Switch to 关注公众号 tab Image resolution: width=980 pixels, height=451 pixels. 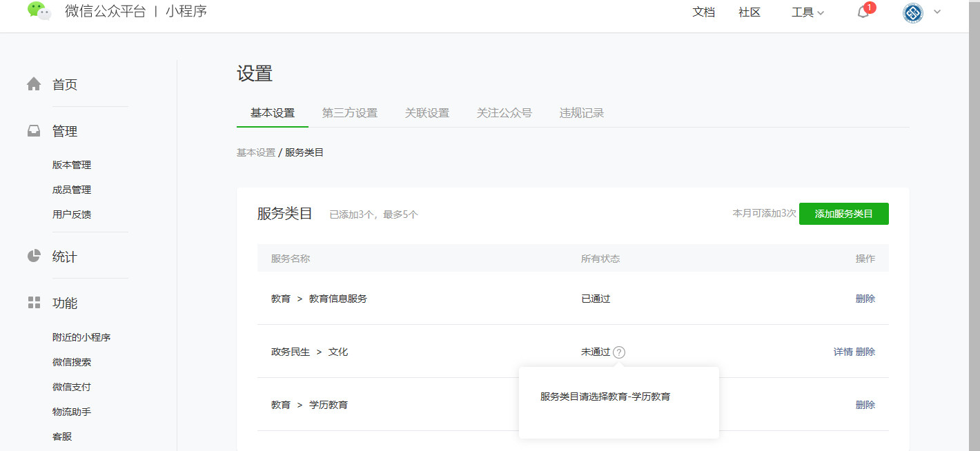pos(504,113)
